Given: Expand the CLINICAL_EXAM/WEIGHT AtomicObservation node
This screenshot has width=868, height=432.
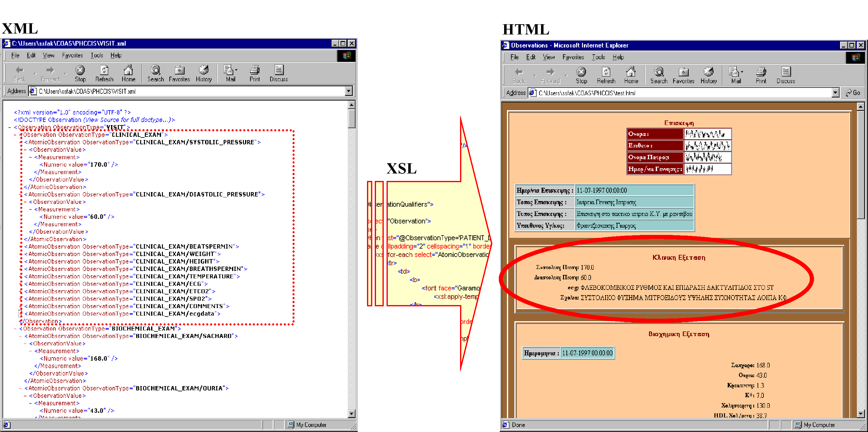Looking at the screenshot, I should pos(21,254).
